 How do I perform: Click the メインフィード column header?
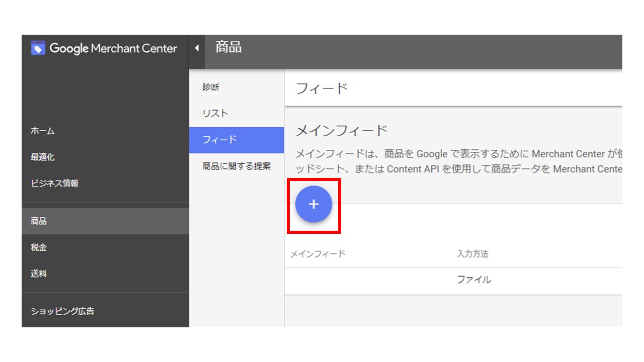click(317, 254)
